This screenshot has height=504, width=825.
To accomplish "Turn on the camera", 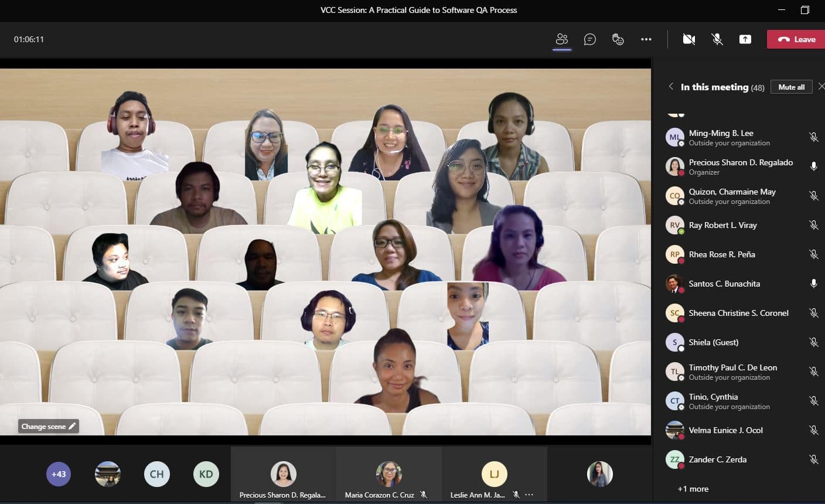I will click(x=689, y=39).
